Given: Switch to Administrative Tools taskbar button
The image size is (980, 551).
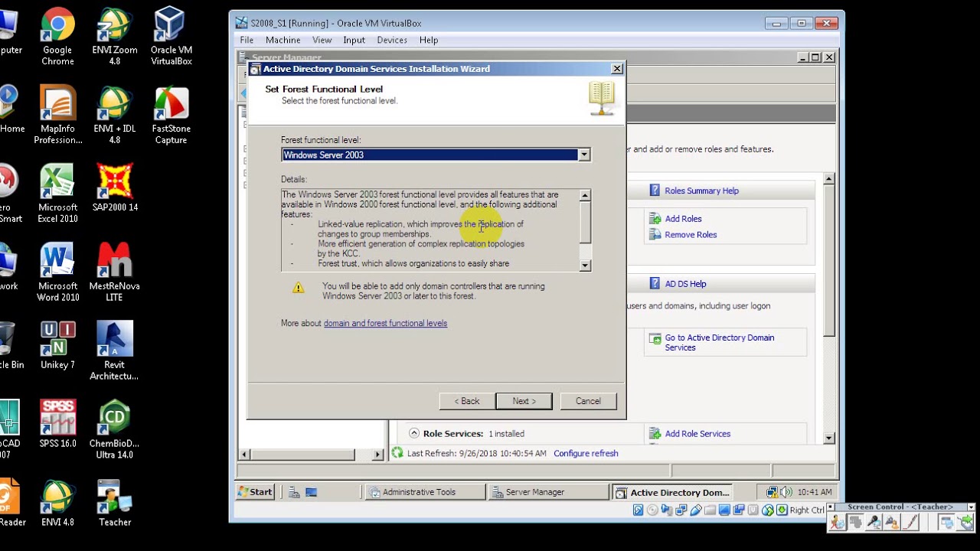Looking at the screenshot, I should (425, 492).
